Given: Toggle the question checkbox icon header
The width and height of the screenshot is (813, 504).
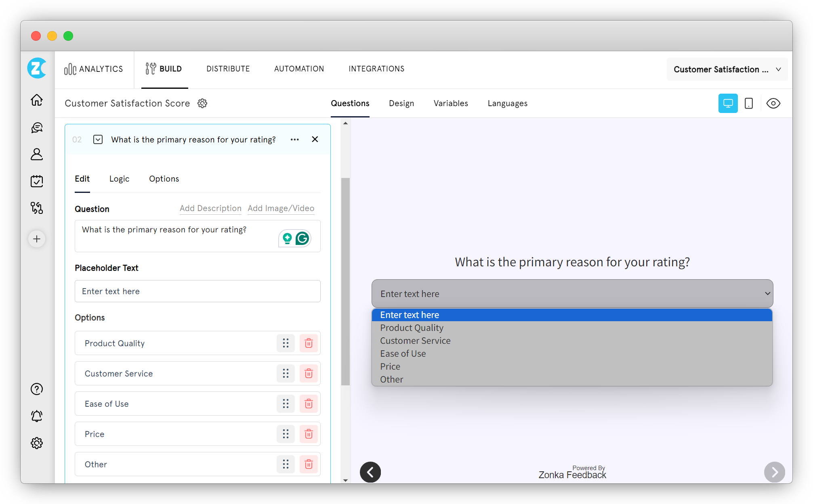Looking at the screenshot, I should pyautogui.click(x=98, y=139).
